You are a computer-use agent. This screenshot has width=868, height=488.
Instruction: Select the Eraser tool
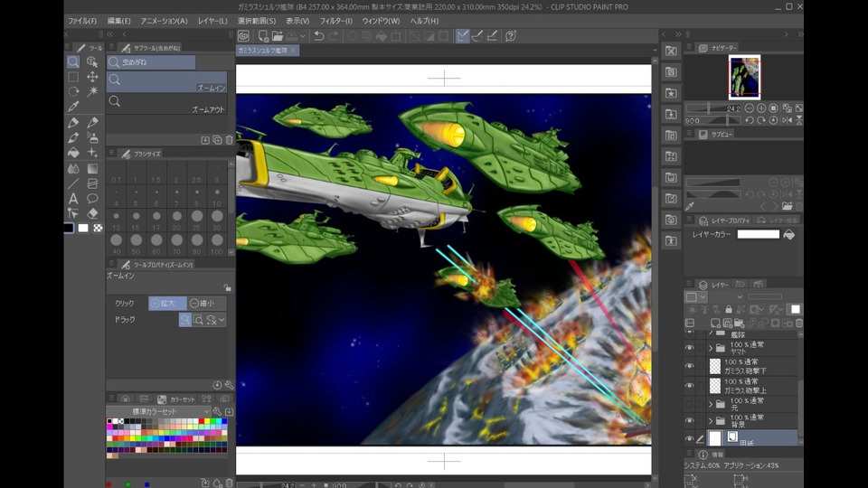click(x=92, y=213)
